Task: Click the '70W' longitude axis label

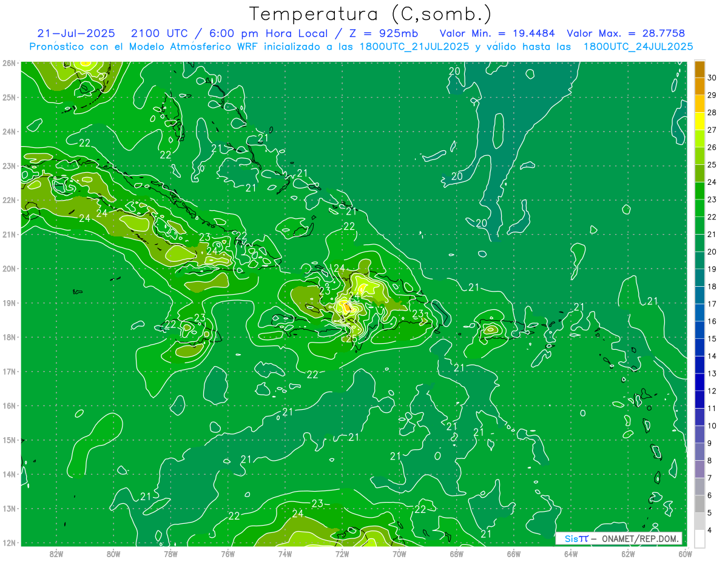Action: 399,554
